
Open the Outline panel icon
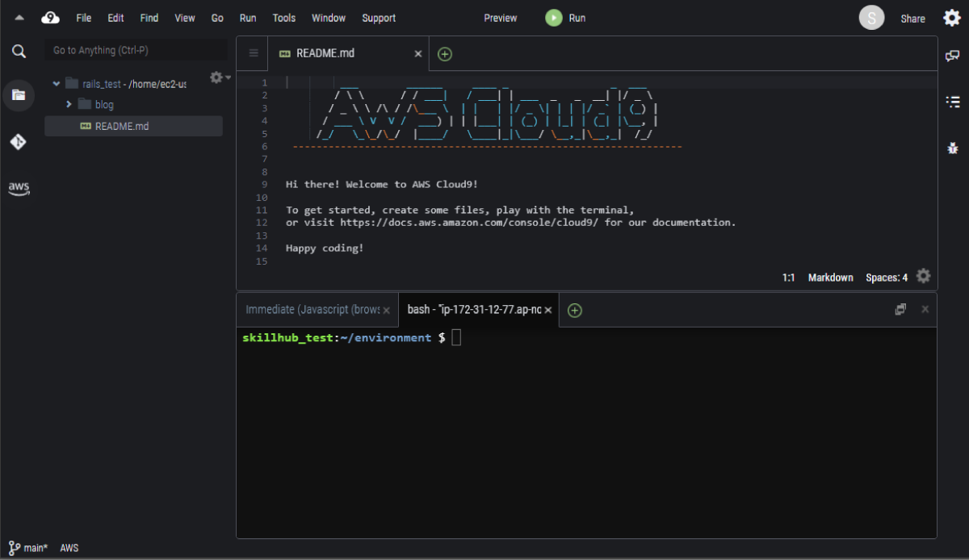click(953, 102)
